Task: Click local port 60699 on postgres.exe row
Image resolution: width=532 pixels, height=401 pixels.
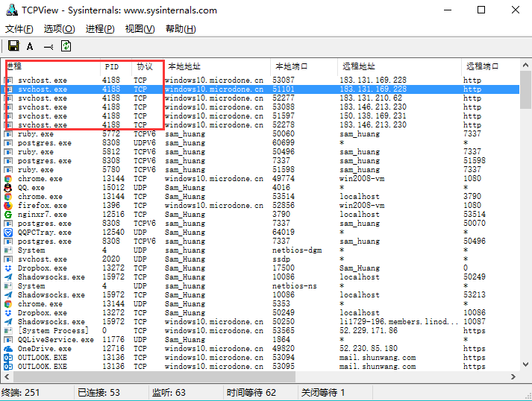Action: [284, 142]
